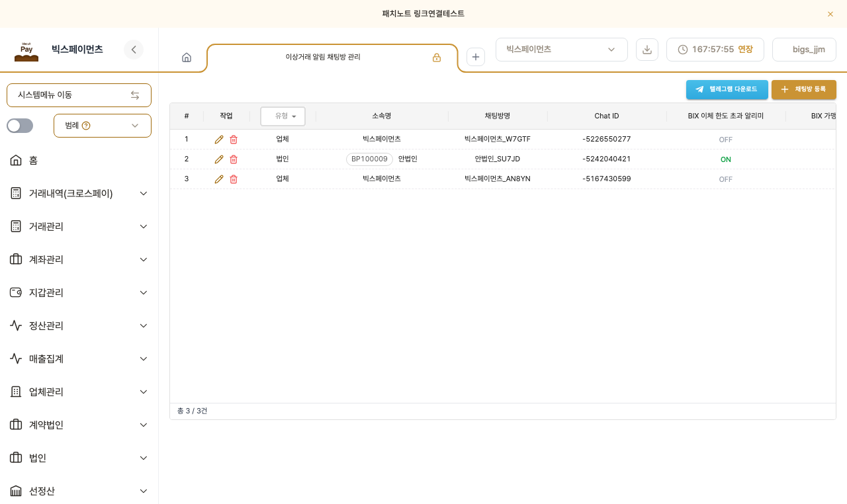Click the 채팅방명 column header
847x504 pixels.
(x=498, y=116)
